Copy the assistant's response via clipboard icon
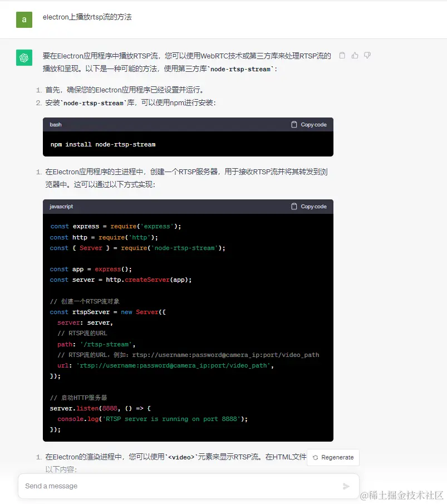Screen dimensions: 447x504 [343, 56]
